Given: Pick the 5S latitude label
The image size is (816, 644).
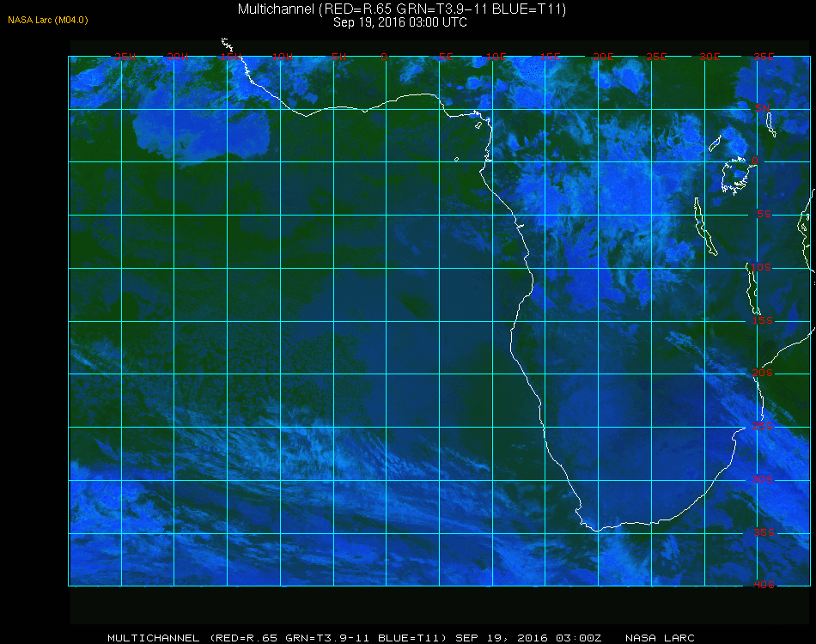Looking at the screenshot, I should (x=764, y=215).
